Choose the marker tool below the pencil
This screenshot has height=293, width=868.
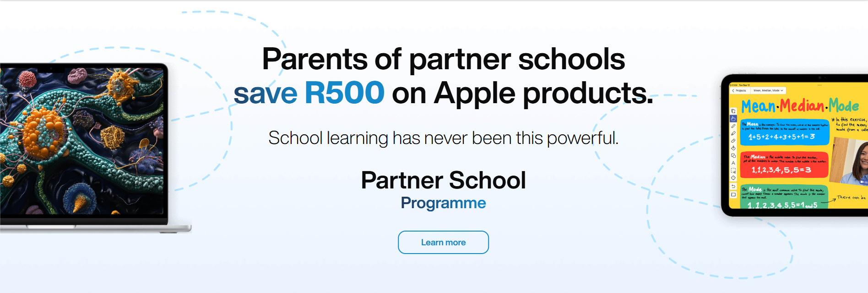click(733, 133)
